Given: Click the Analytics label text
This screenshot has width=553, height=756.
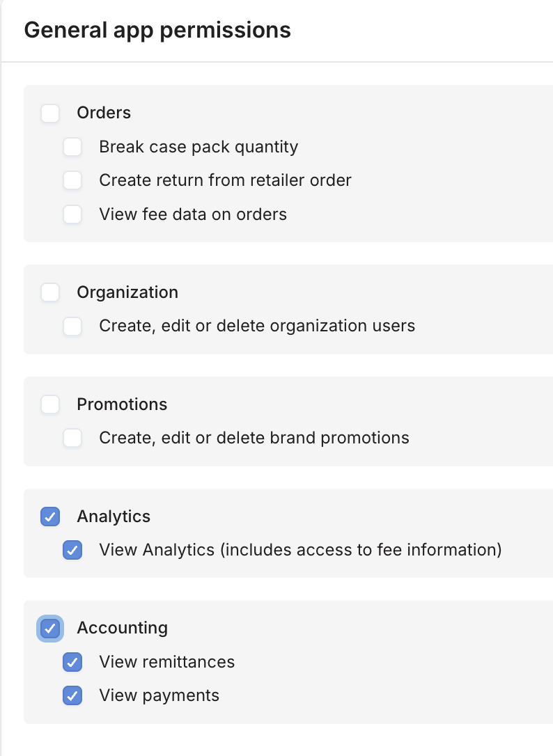Looking at the screenshot, I should 114,517.
